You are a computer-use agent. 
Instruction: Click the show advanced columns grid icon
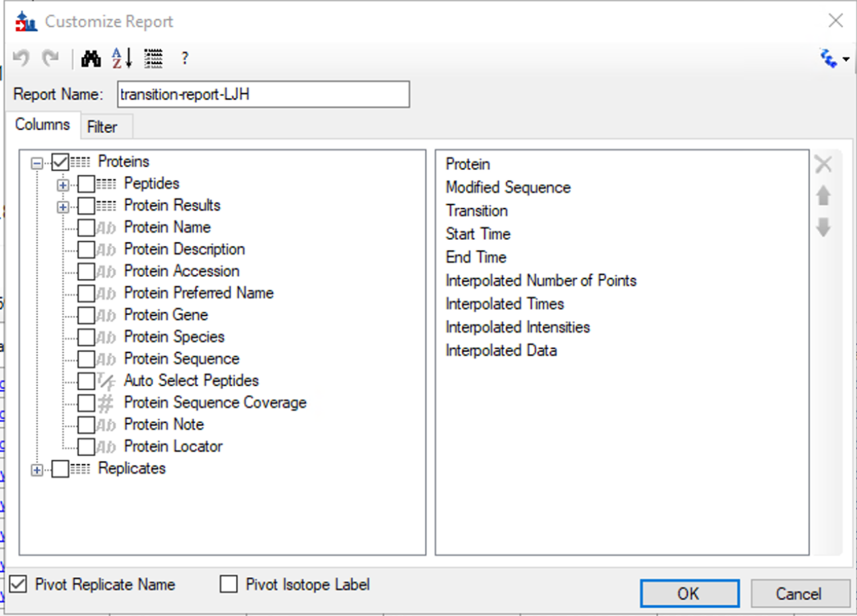153,59
